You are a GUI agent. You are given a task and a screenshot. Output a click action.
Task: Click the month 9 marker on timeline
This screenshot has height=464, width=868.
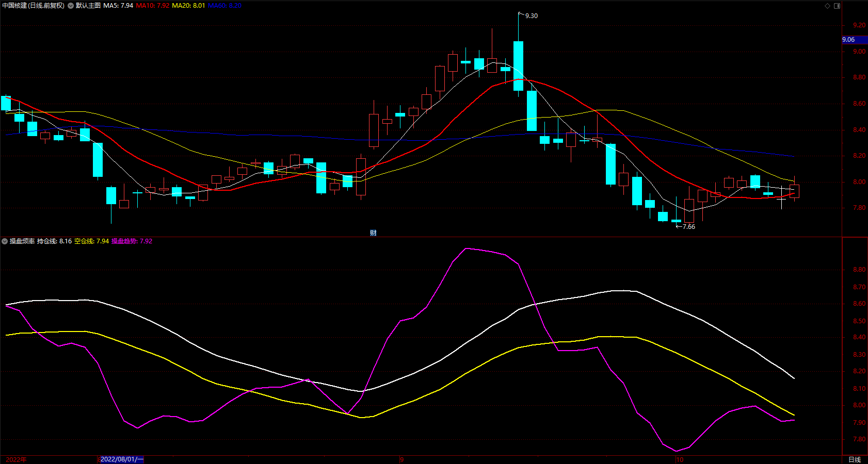tap(402, 460)
